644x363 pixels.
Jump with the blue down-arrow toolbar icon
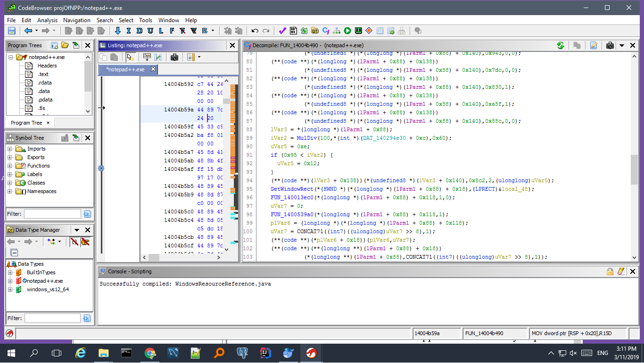coord(118,31)
